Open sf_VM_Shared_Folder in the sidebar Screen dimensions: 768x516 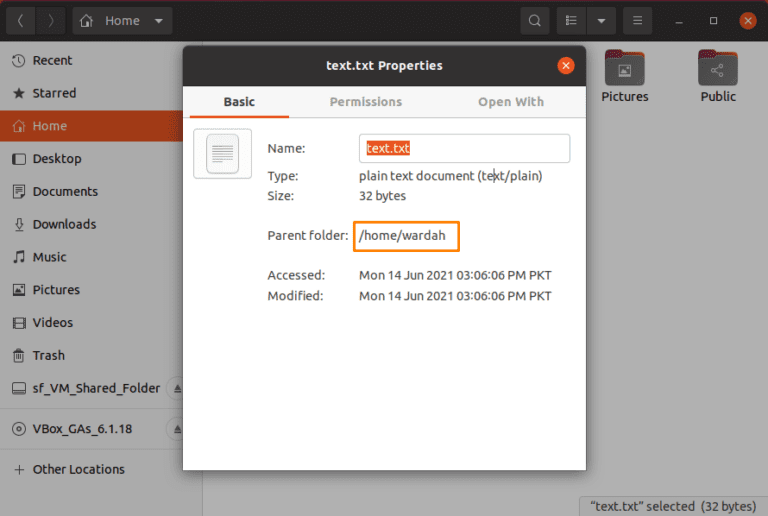[91, 388]
